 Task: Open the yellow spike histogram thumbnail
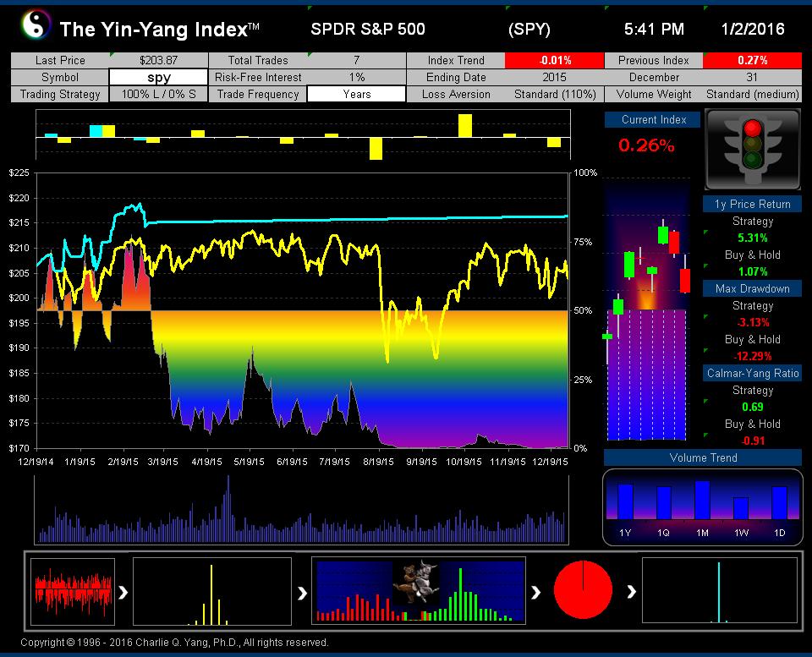212,591
